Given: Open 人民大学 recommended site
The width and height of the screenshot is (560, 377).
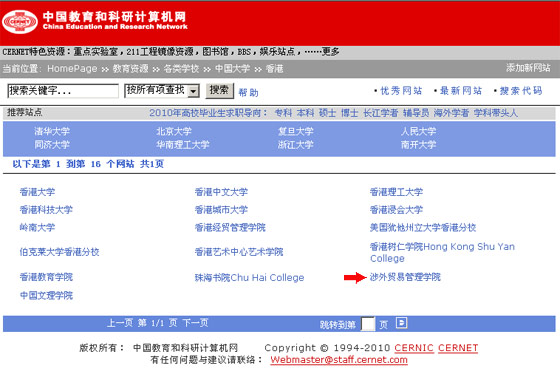Looking at the screenshot, I should (418, 131).
